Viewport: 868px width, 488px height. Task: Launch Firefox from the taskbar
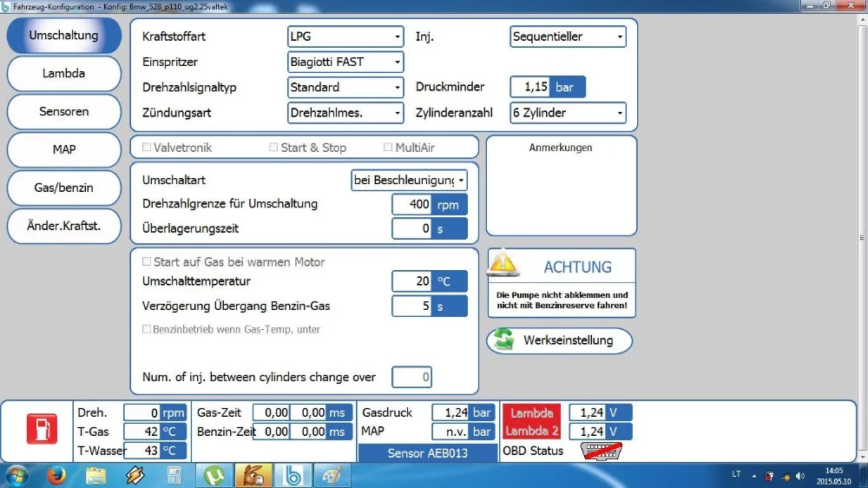tap(56, 476)
